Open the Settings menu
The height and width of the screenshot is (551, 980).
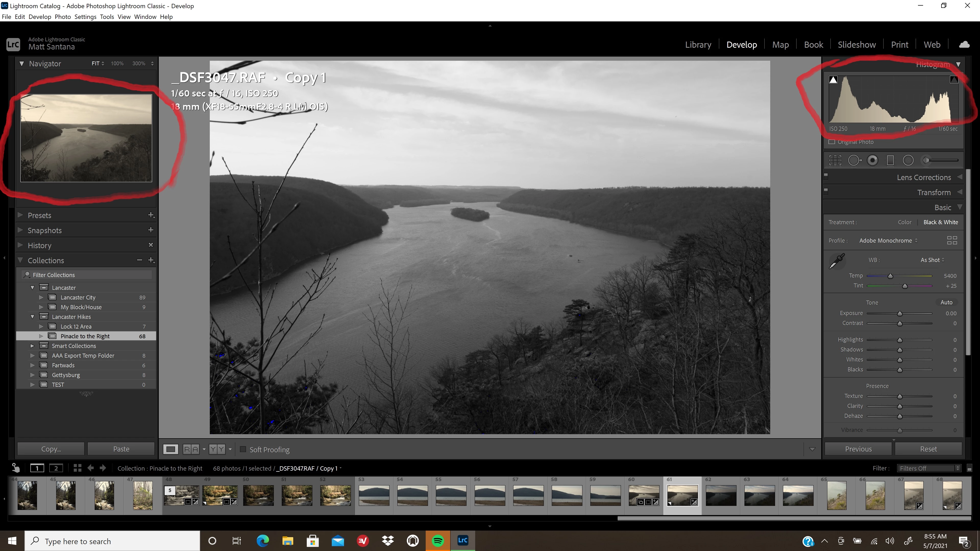85,17
